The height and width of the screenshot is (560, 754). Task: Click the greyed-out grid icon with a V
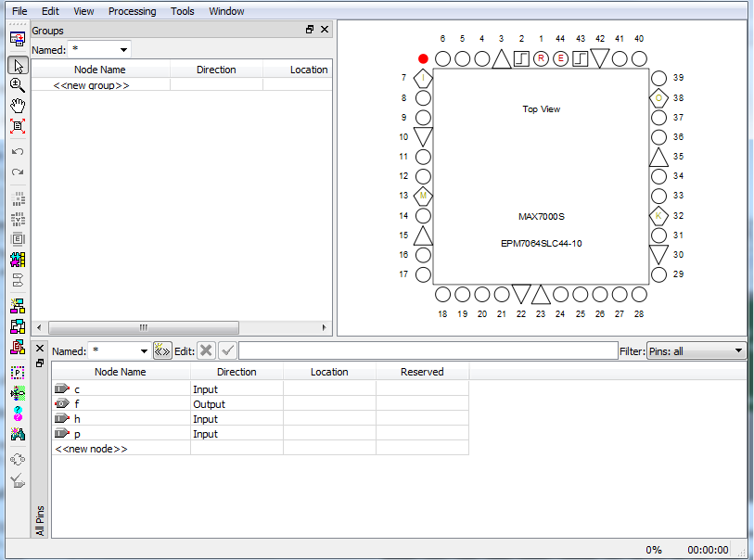(x=18, y=219)
